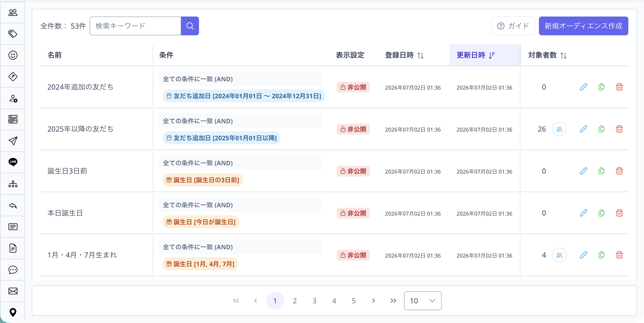This screenshot has height=323, width=644.
Task: Duplicate the 1月・4月・7月生まれ audience
Action: (x=601, y=255)
